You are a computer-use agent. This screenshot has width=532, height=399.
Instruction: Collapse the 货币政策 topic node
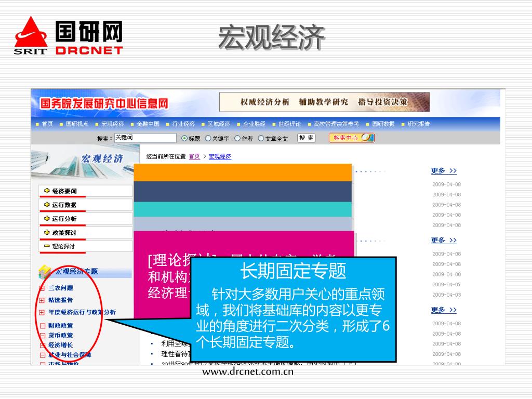43,336
